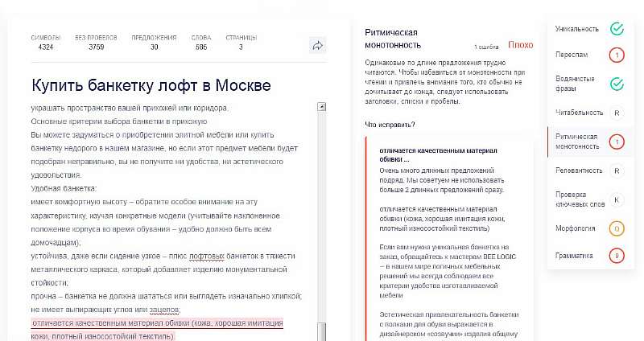Click R badge next to Релевантность
The image size is (644, 341).
[617, 171]
